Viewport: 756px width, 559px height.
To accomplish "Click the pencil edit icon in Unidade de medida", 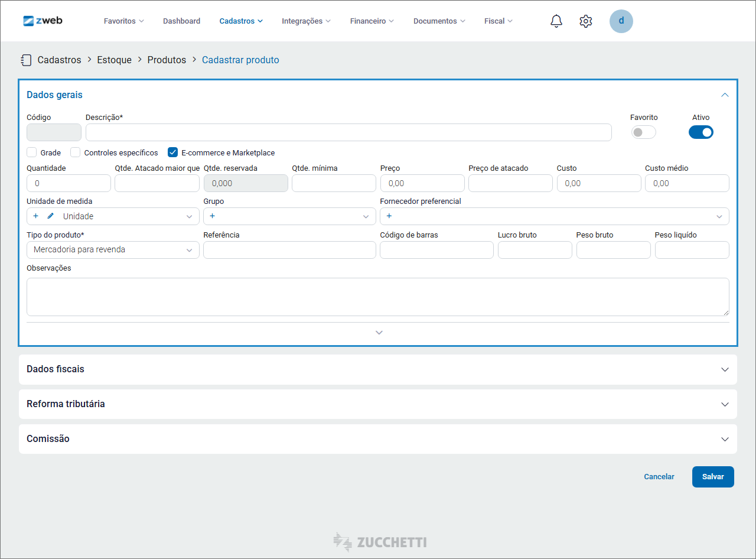I will 50,216.
